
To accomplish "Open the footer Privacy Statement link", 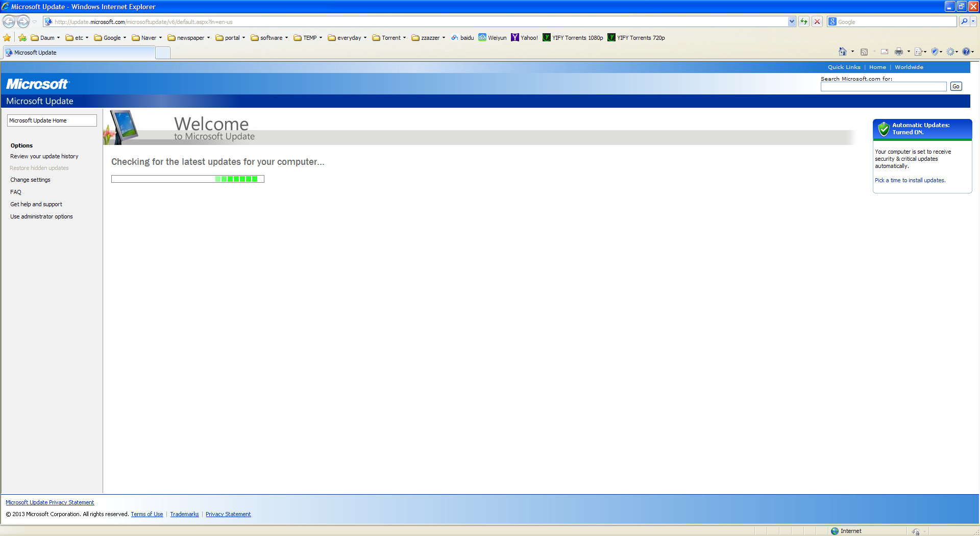I will (x=228, y=514).
